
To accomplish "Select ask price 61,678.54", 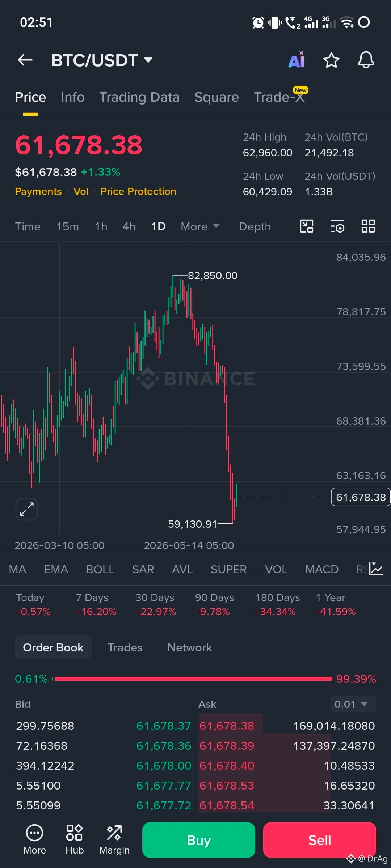I will [x=227, y=805].
